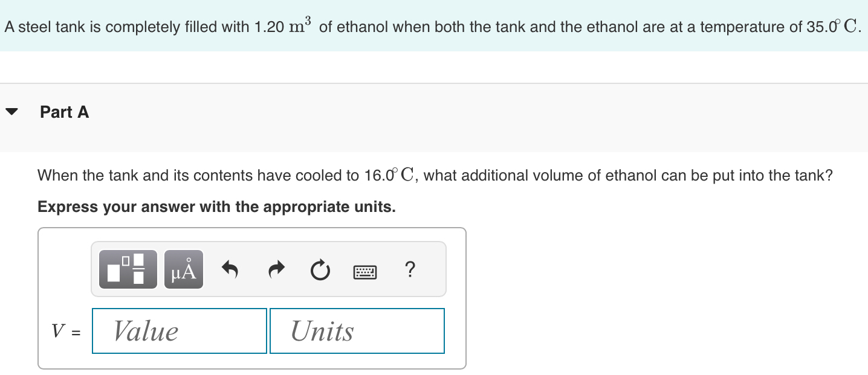Click the Part A disclosure triangle
Image resolution: width=868 pixels, height=375 pixels.
[13, 110]
